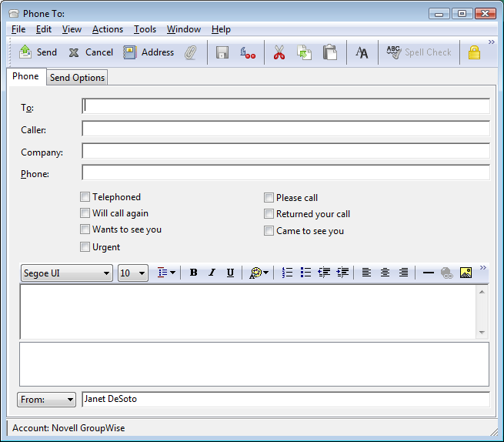Click the Cancel toolbar button

point(91,52)
